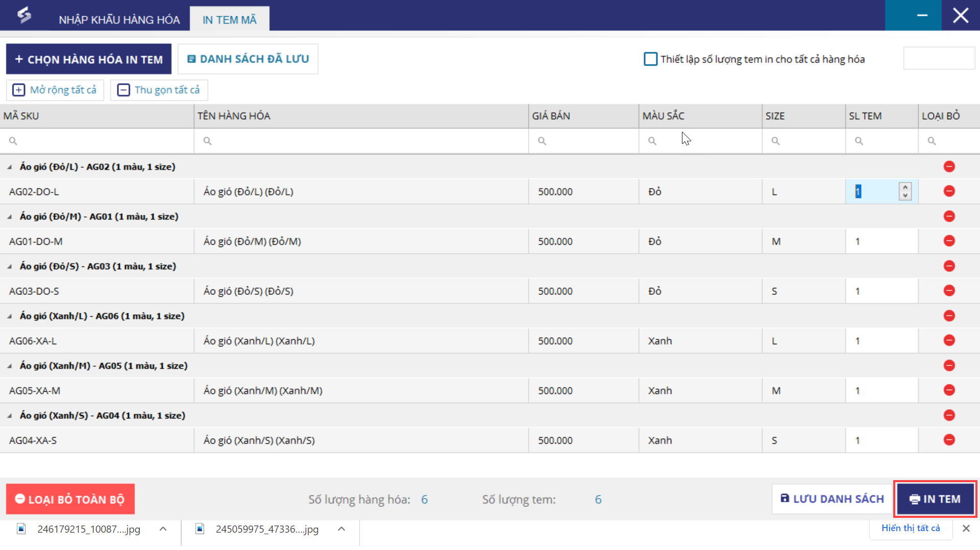The width and height of the screenshot is (980, 550).
Task: Close the downloads bar
Action: 966,529
